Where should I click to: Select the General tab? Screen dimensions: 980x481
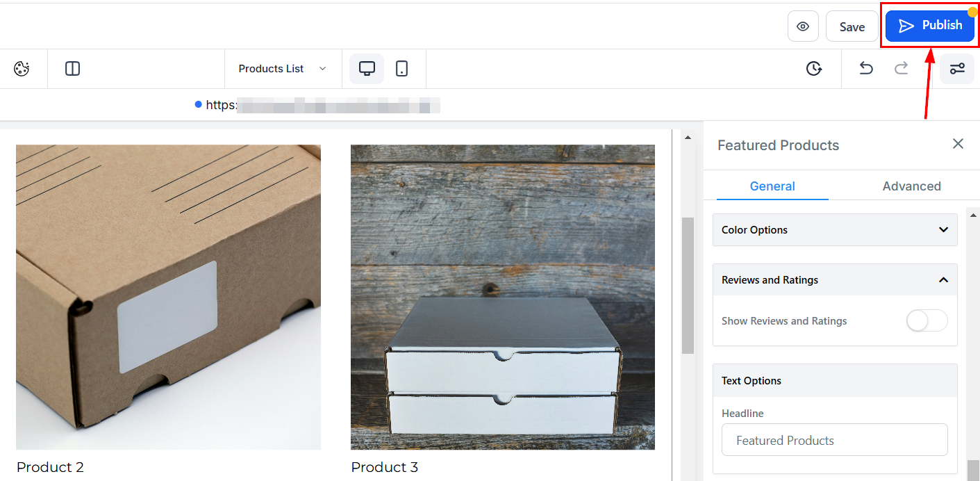(x=772, y=186)
